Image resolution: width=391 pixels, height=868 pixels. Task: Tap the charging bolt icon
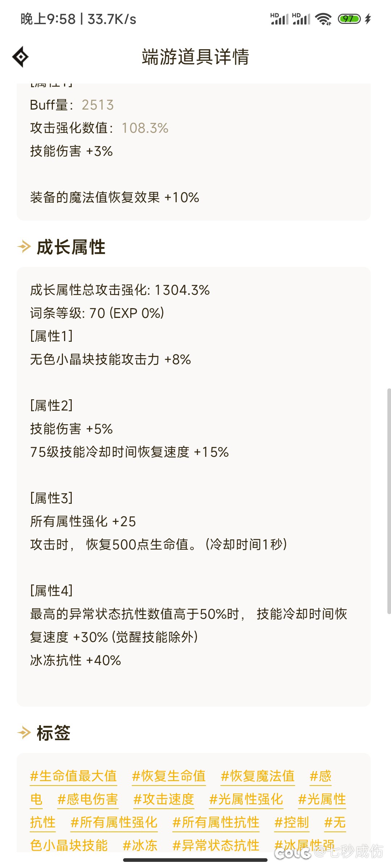point(368,19)
